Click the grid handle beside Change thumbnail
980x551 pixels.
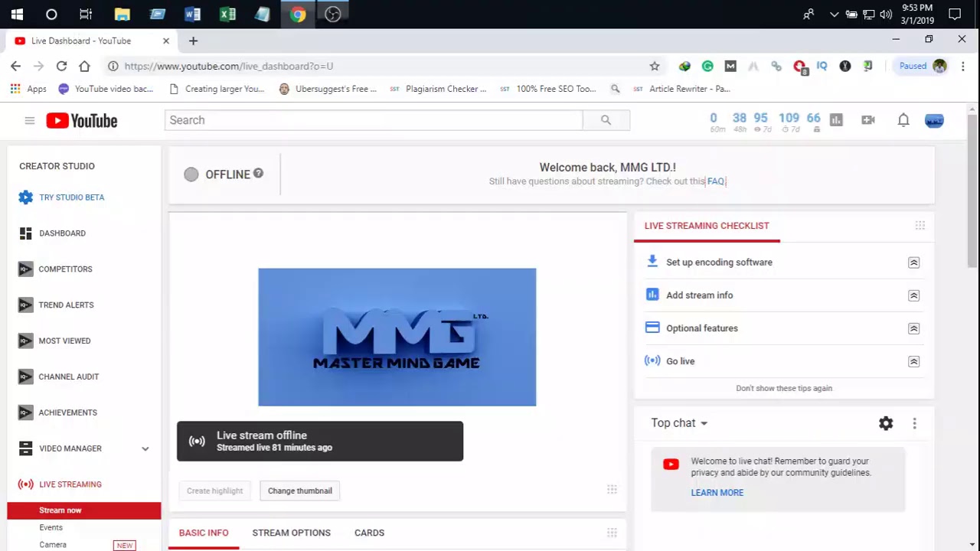tap(612, 490)
